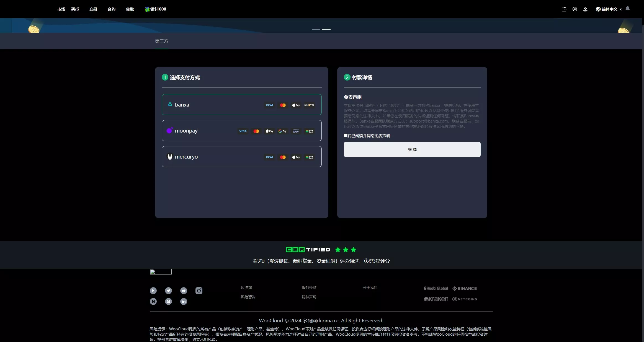Open the notification bell
The width and height of the screenshot is (644, 342).
628,9
